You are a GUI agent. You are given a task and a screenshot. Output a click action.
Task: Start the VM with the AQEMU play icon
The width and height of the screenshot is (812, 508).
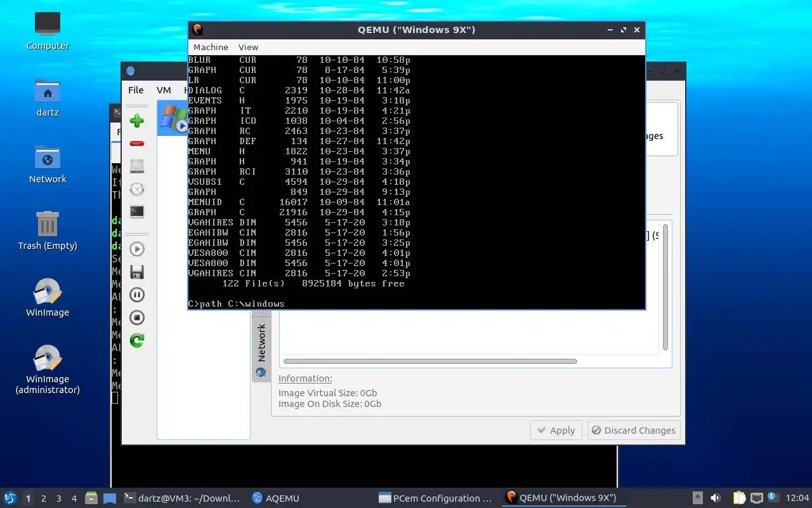(136, 249)
